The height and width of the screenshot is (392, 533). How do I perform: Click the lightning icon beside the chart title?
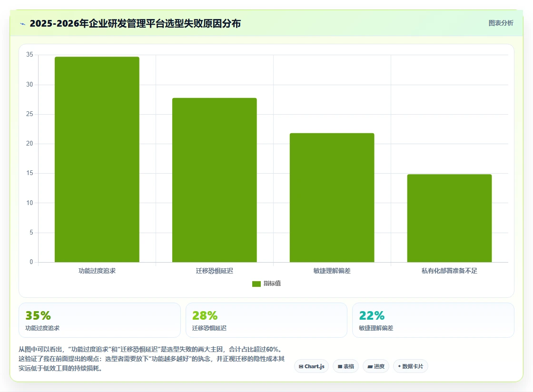pyautogui.click(x=23, y=24)
